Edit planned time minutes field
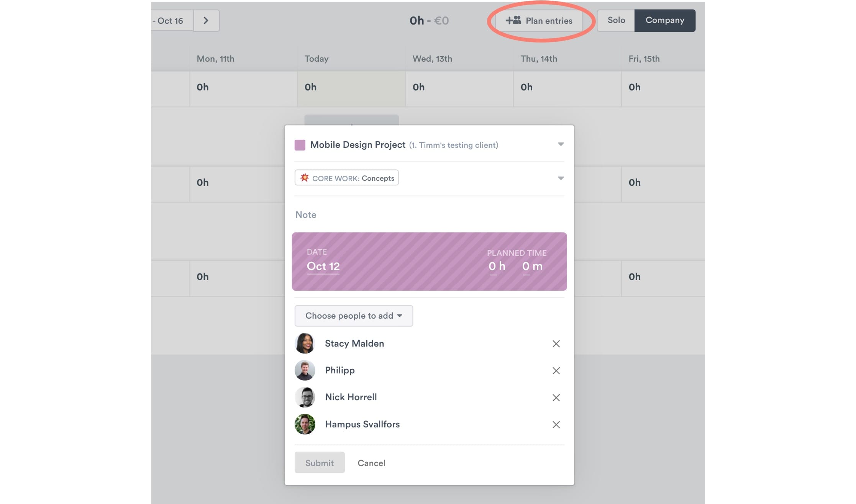 [526, 266]
